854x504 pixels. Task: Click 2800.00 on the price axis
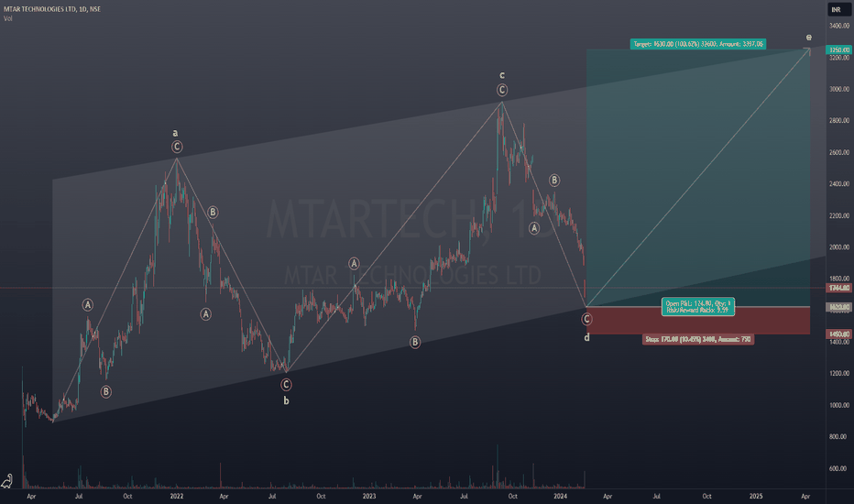point(838,120)
